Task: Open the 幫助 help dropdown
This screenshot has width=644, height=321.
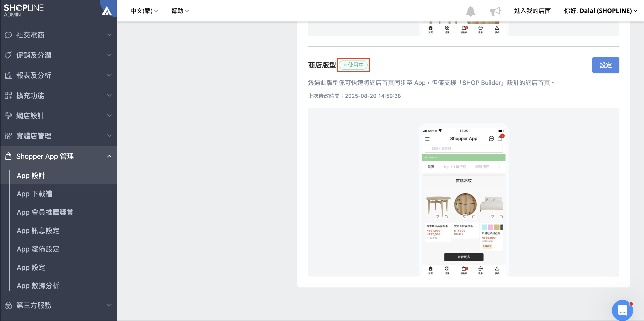Action: 180,11
